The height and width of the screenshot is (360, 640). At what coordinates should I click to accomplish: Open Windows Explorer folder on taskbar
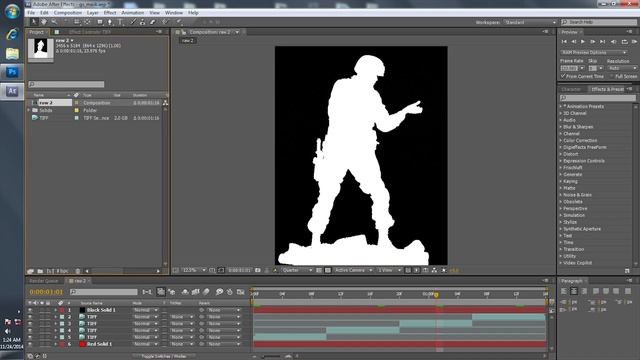coord(12,53)
